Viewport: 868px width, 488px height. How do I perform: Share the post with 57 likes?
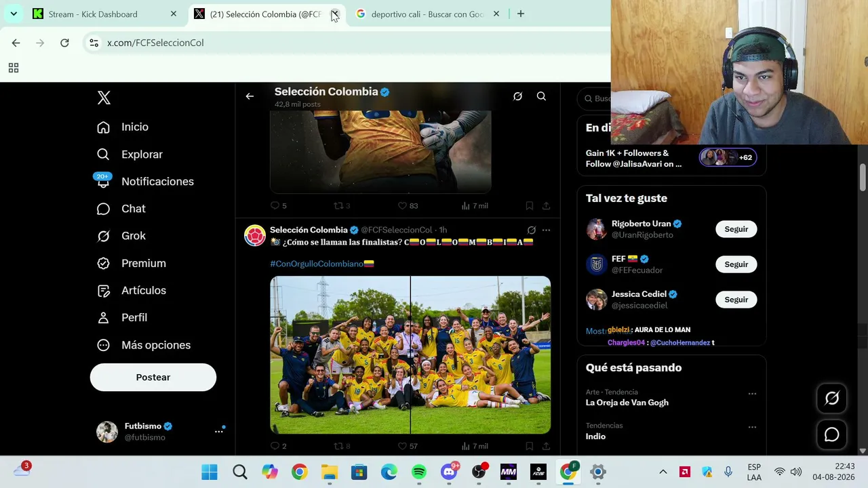pos(546,446)
